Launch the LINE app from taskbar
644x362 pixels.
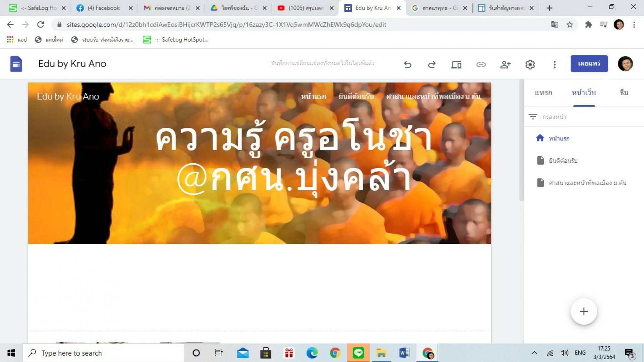(358, 353)
